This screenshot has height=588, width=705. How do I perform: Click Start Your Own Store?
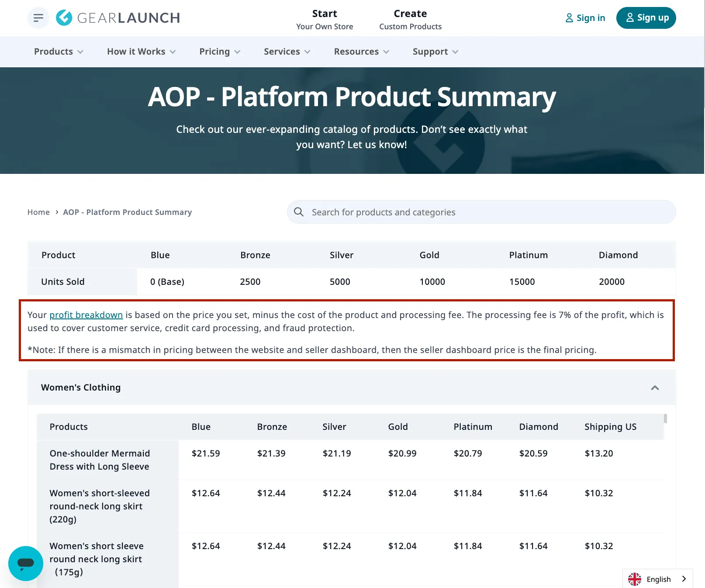(325, 19)
